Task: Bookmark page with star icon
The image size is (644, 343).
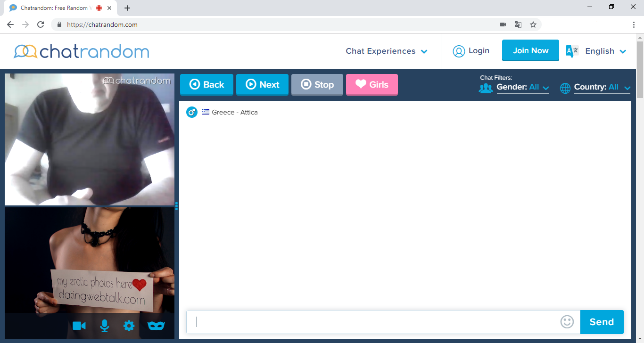Action: tap(533, 24)
